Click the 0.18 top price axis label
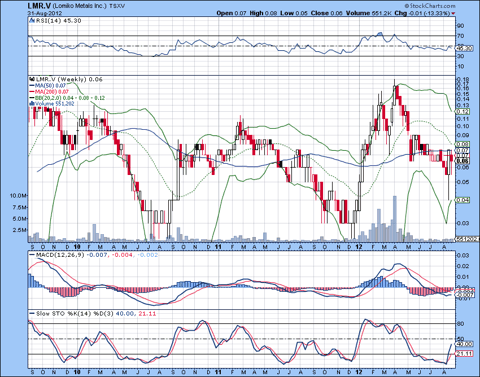 coord(463,79)
